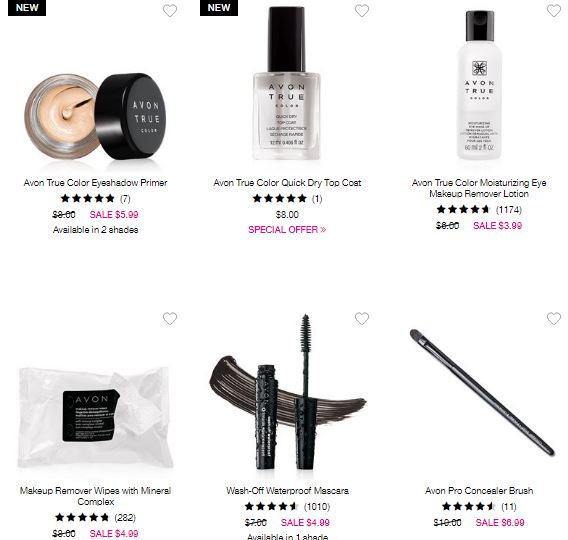Open star rating of Eyeshadow Primer
Viewport: 568px width, 540px height.
tap(88, 198)
